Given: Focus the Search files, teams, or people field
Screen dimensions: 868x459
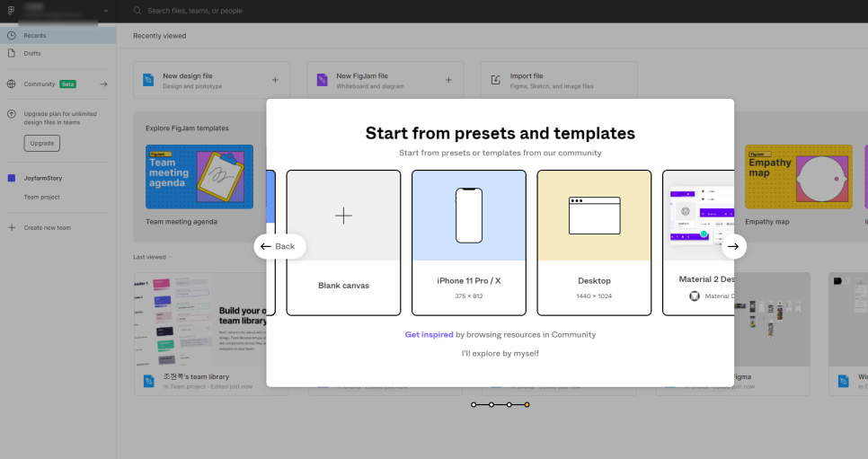Looking at the screenshot, I should (x=195, y=11).
